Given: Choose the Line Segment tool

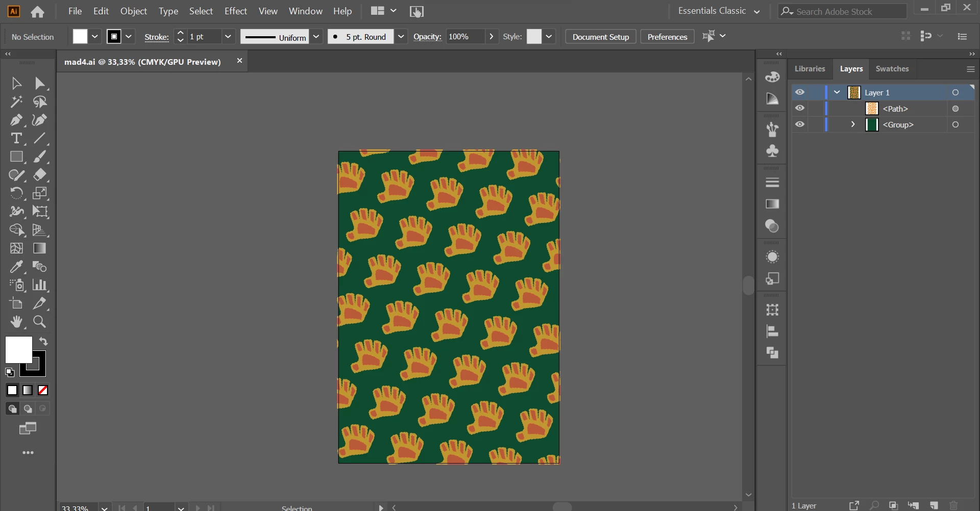Looking at the screenshot, I should [40, 138].
